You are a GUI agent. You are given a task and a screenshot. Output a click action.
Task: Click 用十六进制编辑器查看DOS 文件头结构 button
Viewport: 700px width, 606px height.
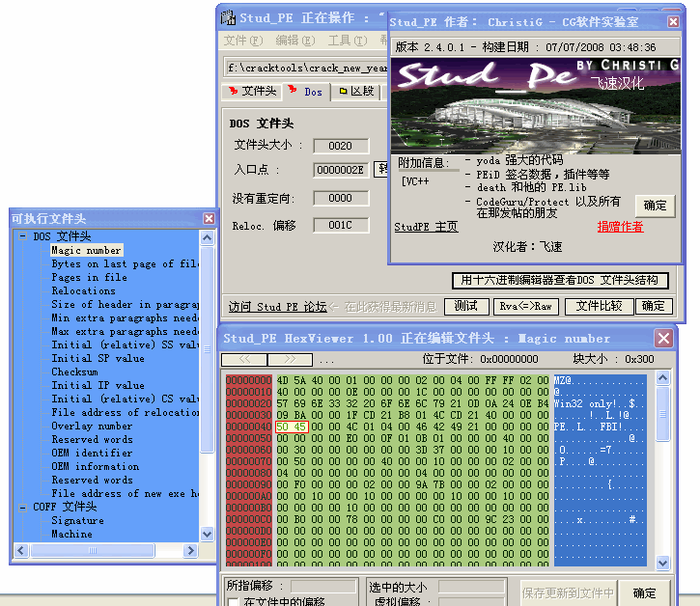560,280
